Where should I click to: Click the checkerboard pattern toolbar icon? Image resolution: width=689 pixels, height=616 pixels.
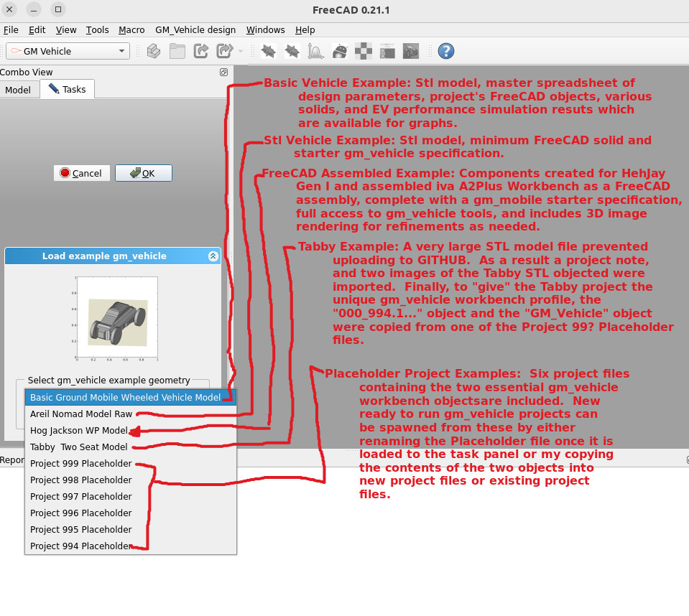tap(364, 51)
